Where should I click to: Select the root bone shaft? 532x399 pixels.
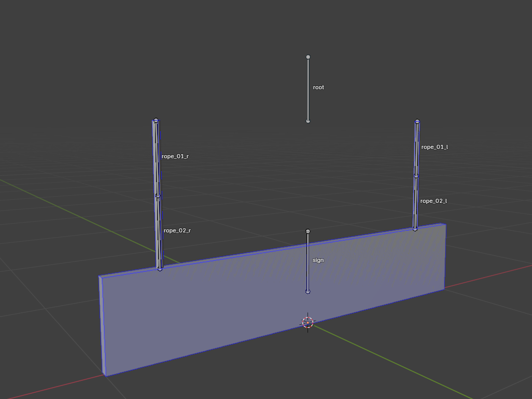tap(308, 89)
